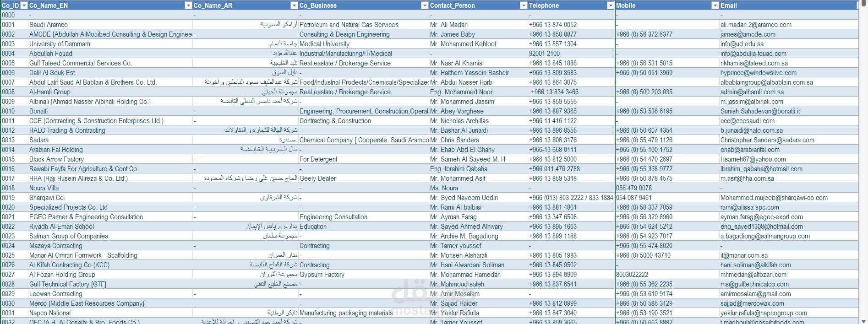Open the Co_Name_AR filter dropdown arrow
The height and width of the screenshot is (324, 868).
tap(294, 5)
